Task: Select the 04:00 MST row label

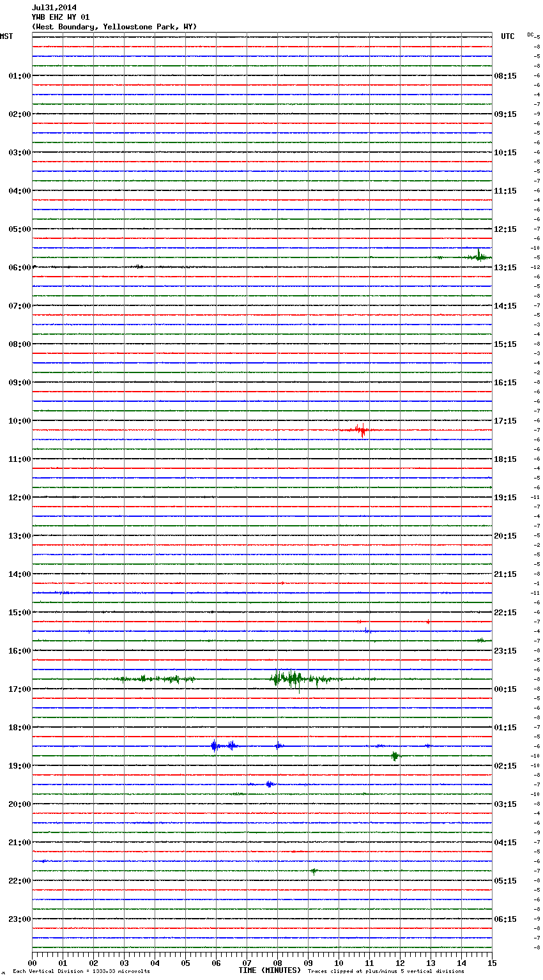Action: [x=20, y=191]
